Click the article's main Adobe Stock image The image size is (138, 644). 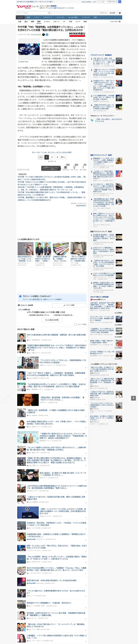pyautogui.click(x=29, y=49)
